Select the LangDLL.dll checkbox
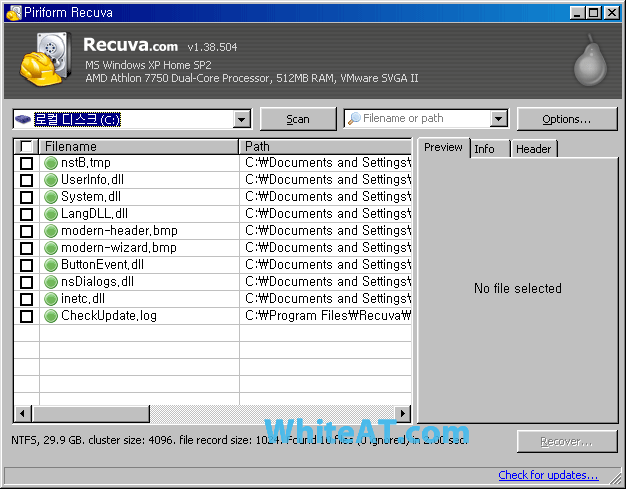 tap(26, 214)
